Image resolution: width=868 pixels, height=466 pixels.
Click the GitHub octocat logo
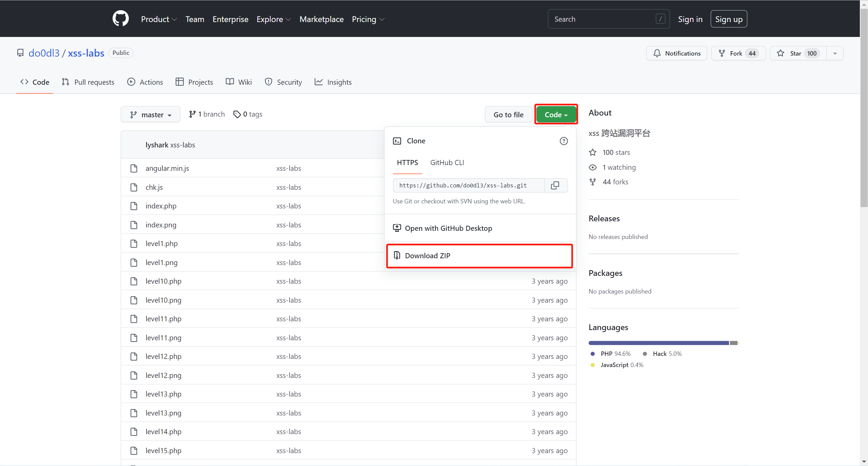120,19
